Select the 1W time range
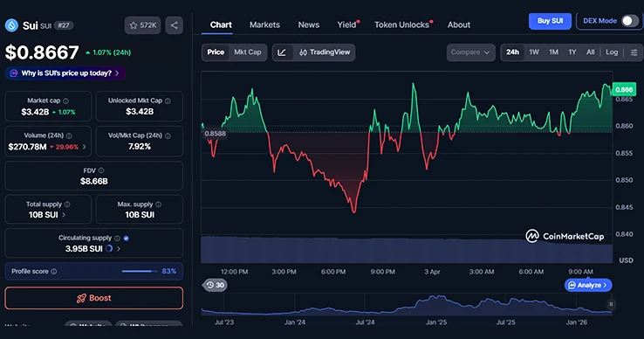 (534, 52)
